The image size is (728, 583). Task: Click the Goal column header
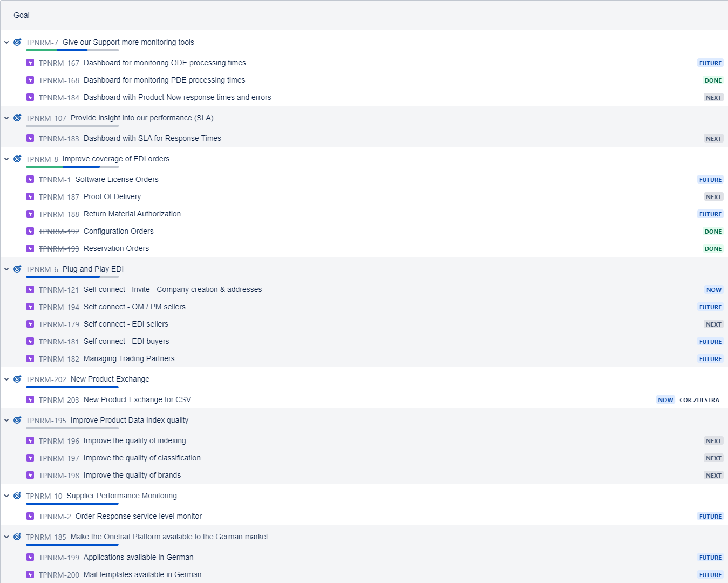tap(22, 15)
